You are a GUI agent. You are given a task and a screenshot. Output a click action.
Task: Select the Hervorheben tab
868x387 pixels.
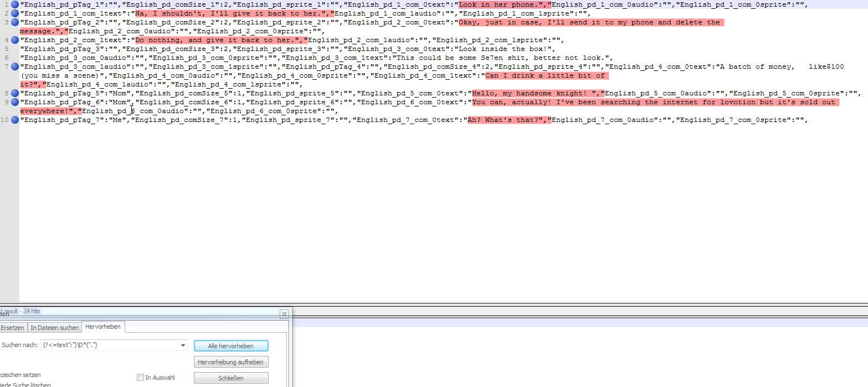(x=102, y=327)
